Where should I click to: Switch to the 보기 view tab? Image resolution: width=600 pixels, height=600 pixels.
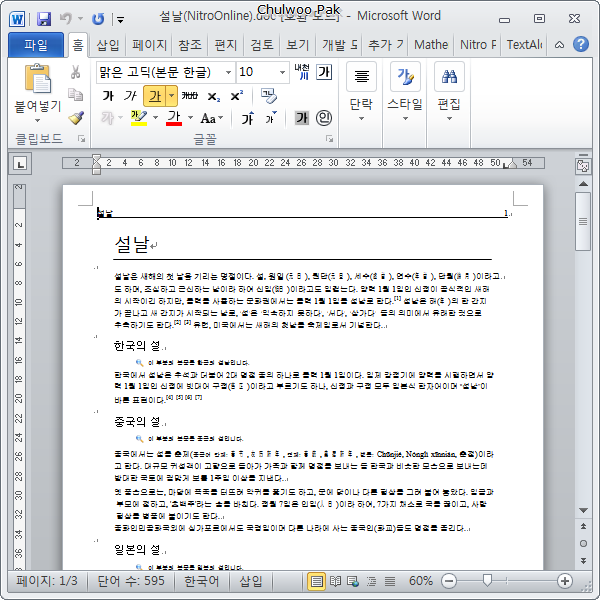(297, 45)
